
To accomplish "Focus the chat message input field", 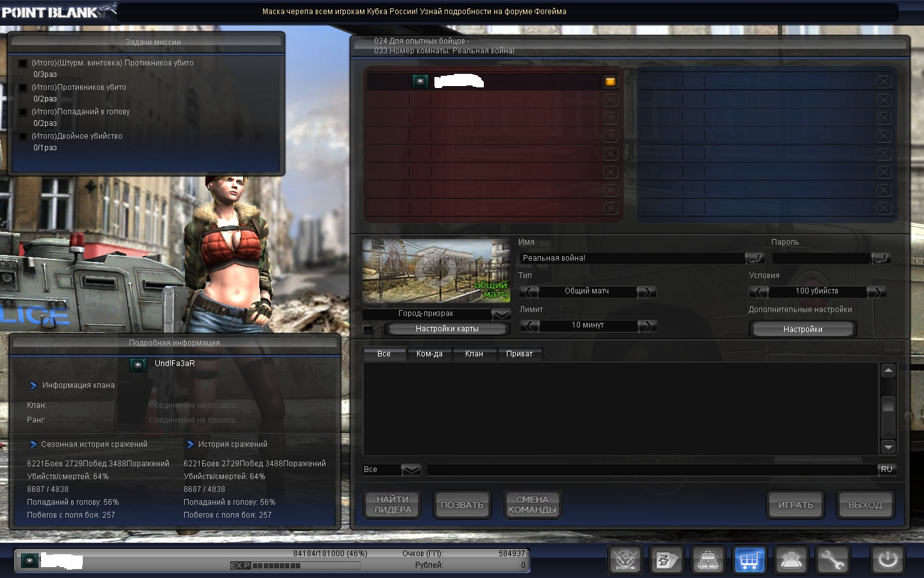I will coord(651,470).
